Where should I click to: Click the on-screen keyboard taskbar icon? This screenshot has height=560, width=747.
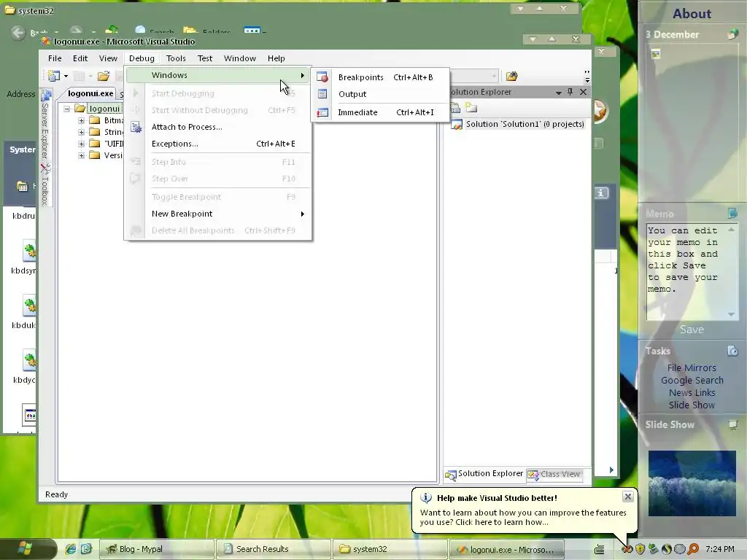600,550
